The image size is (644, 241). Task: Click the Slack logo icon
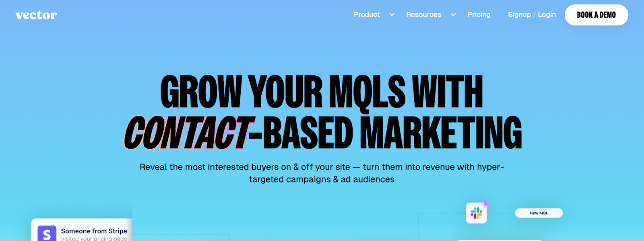[x=476, y=213]
